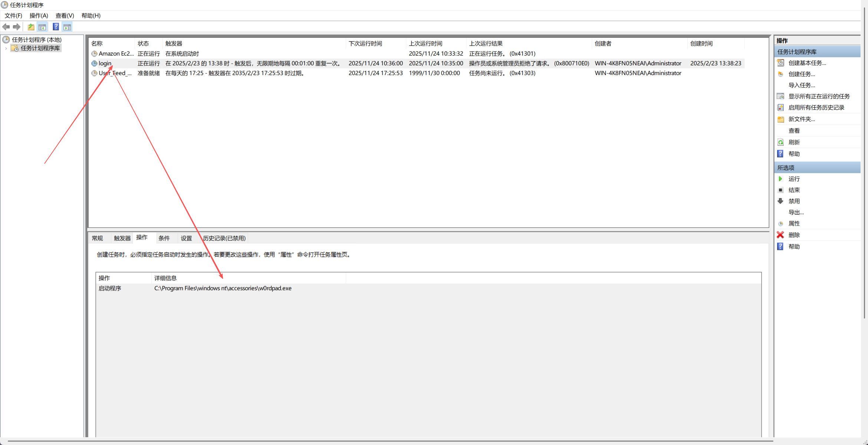Open the 查看(V) menu
Screen dimensions: 868x445
pos(65,16)
